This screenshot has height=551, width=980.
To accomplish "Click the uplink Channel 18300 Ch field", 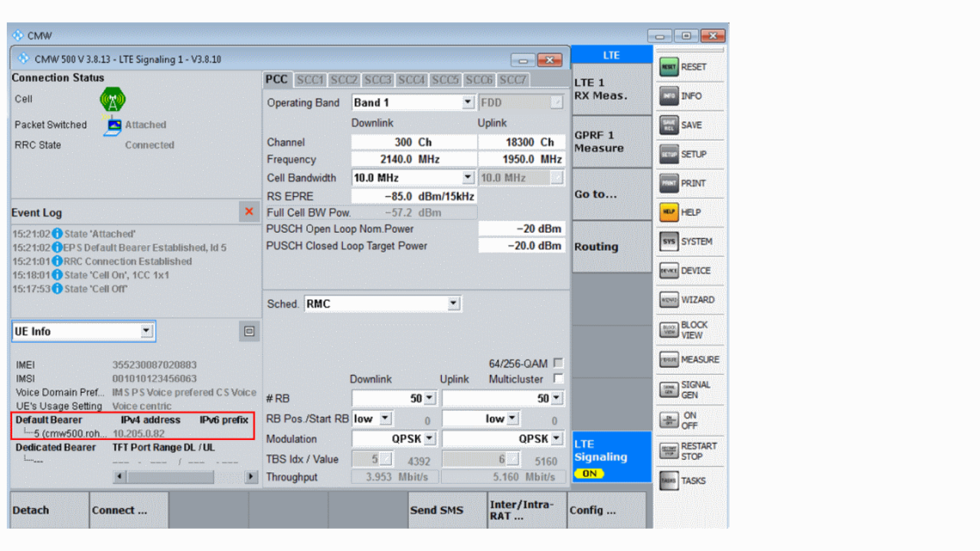I will [x=521, y=142].
